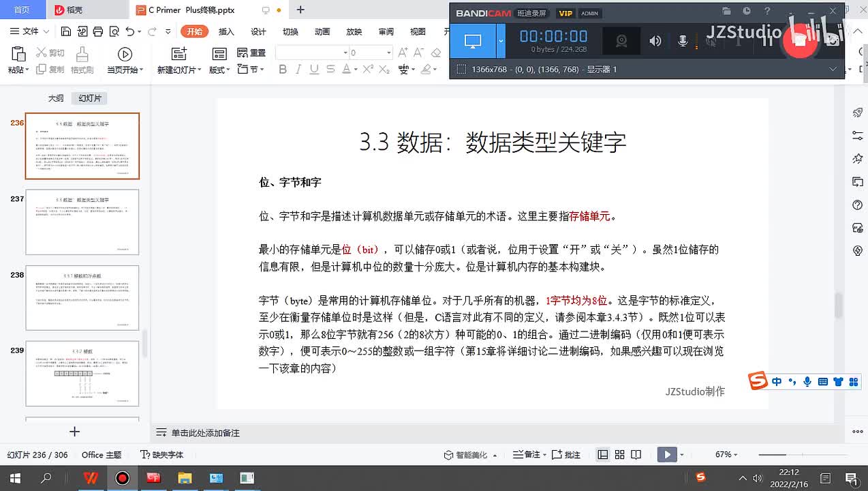Start slideshow from current slide play icon
This screenshot has height=491, width=868.
pyautogui.click(x=125, y=55)
